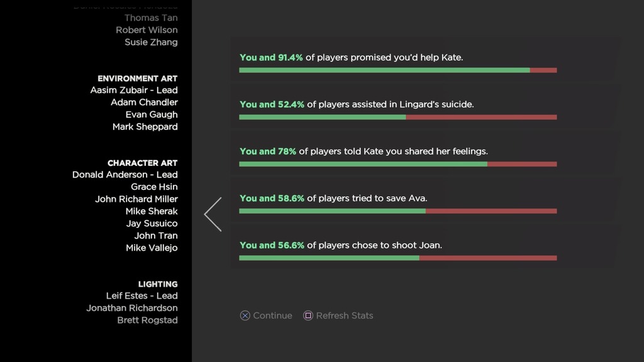
Task: Select the 58.6% save Ava stat text
Action: click(x=333, y=198)
